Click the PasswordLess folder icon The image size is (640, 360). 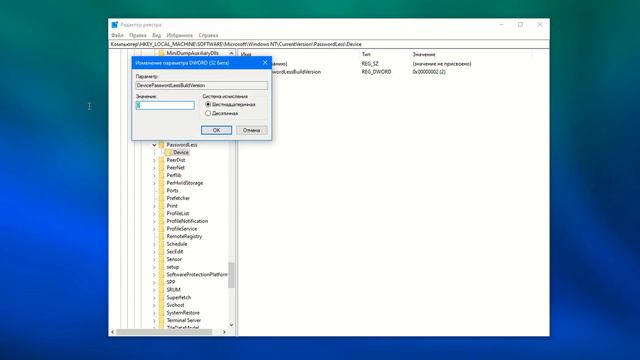point(162,145)
